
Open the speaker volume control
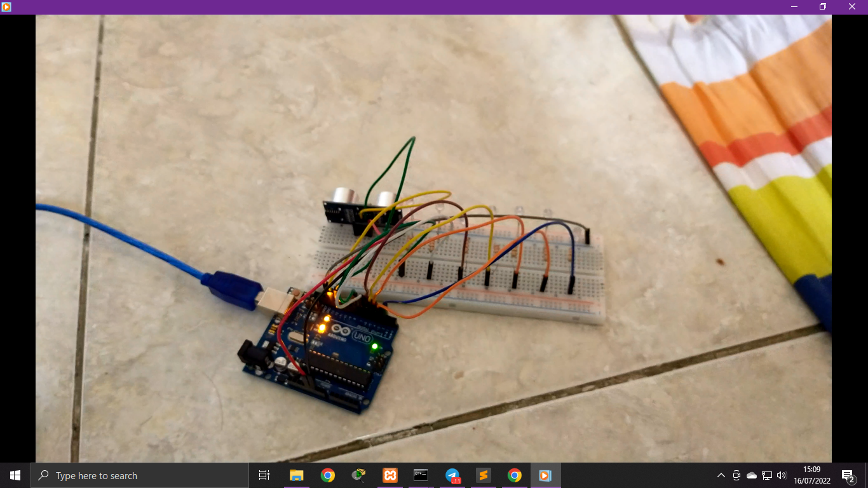782,475
